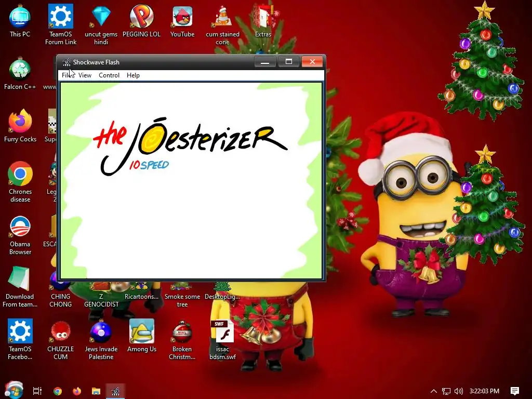Click the Shockwave Flash title bar icon
The width and height of the screenshot is (532, 399).
point(66,62)
